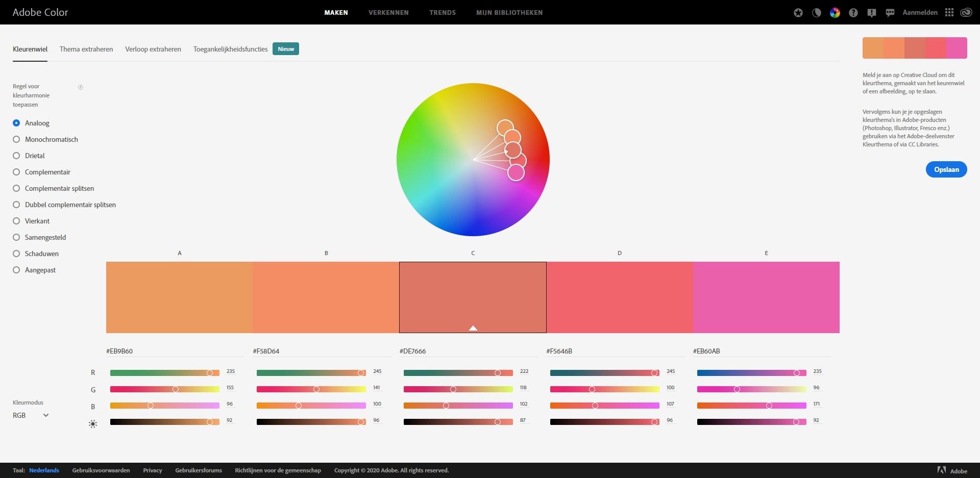Click the #F5646B hex field
The image size is (980, 478).
pos(615,351)
